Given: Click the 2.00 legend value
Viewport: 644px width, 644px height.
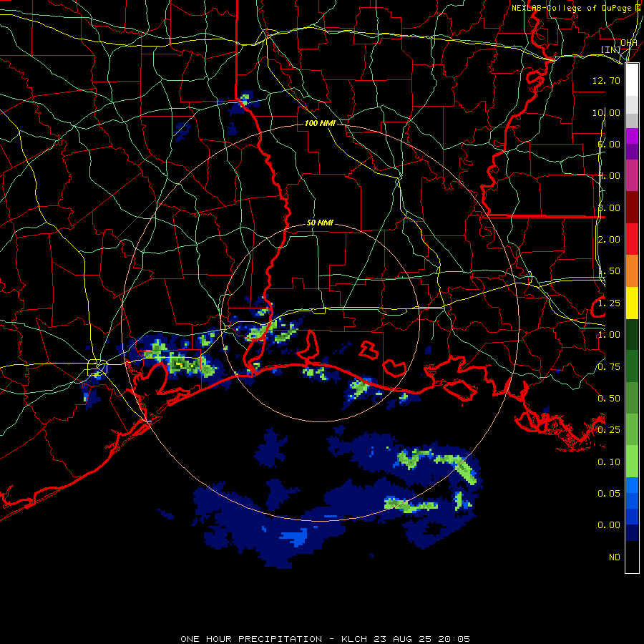Looking at the screenshot, I should click(609, 240).
